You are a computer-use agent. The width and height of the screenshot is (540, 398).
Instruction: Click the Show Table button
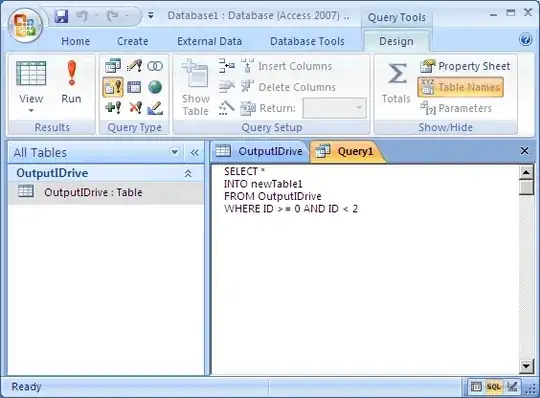pyautogui.click(x=195, y=87)
